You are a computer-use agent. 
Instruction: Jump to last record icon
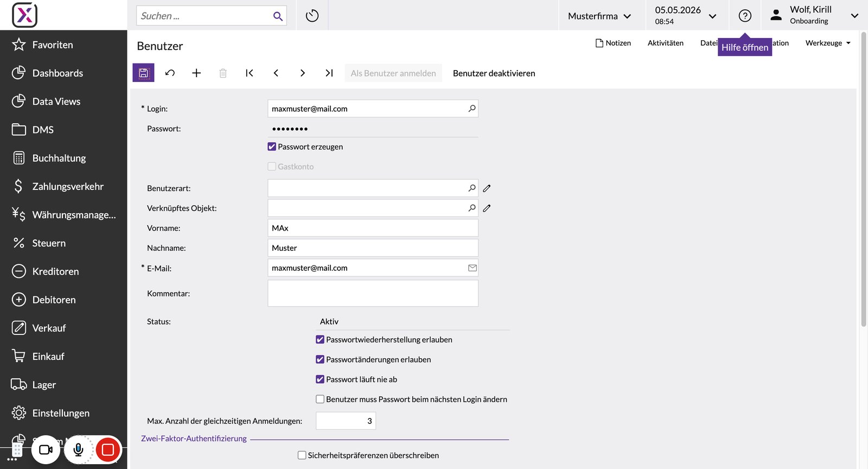click(329, 73)
